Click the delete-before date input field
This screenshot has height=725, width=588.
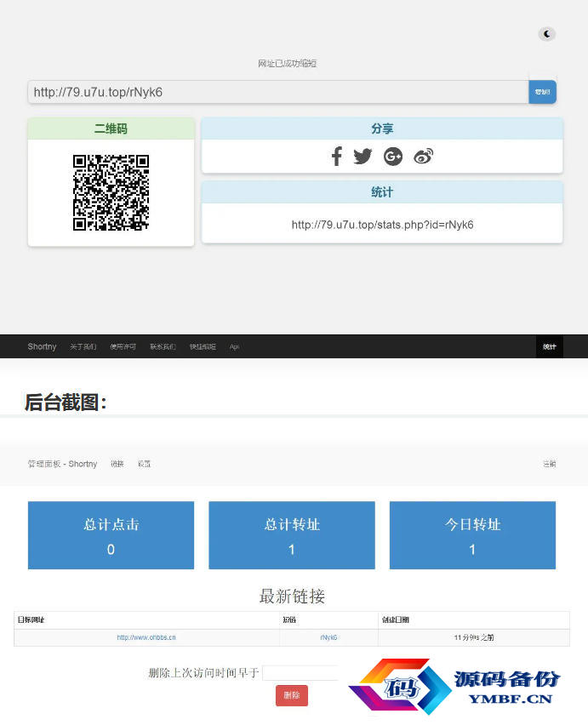(300, 673)
